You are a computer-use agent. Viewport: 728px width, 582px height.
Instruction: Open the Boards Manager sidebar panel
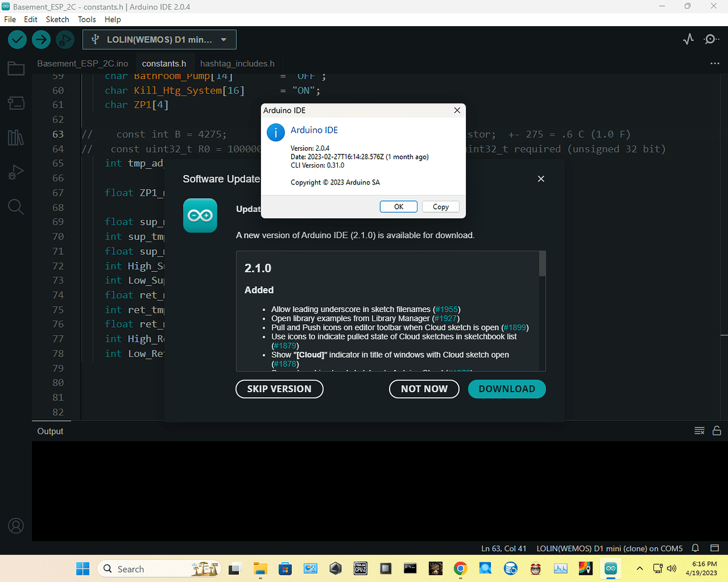coord(16,103)
